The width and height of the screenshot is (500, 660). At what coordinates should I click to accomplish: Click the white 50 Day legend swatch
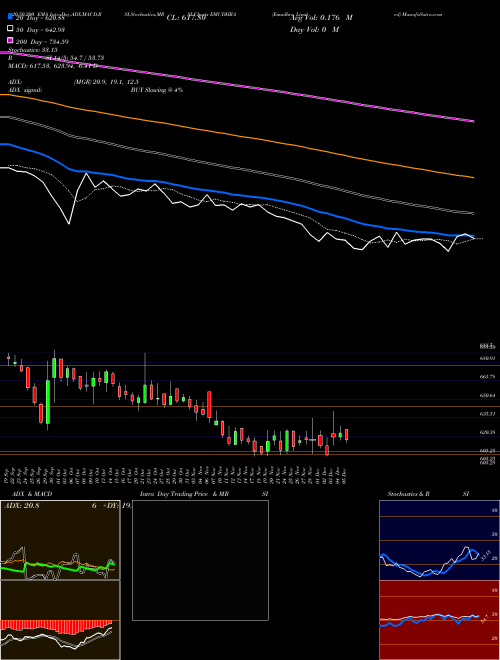(10, 29)
